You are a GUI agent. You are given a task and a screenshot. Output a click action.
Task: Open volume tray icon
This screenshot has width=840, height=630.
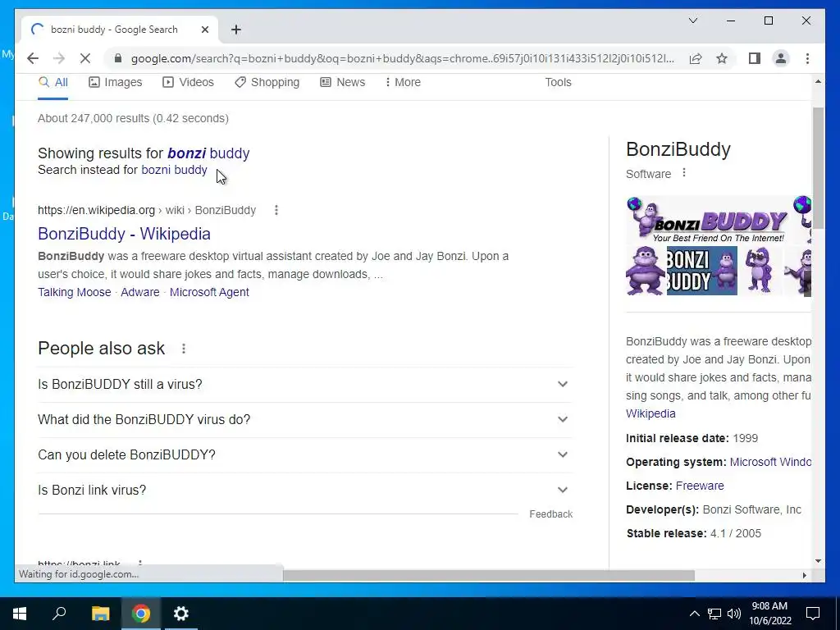point(734,614)
